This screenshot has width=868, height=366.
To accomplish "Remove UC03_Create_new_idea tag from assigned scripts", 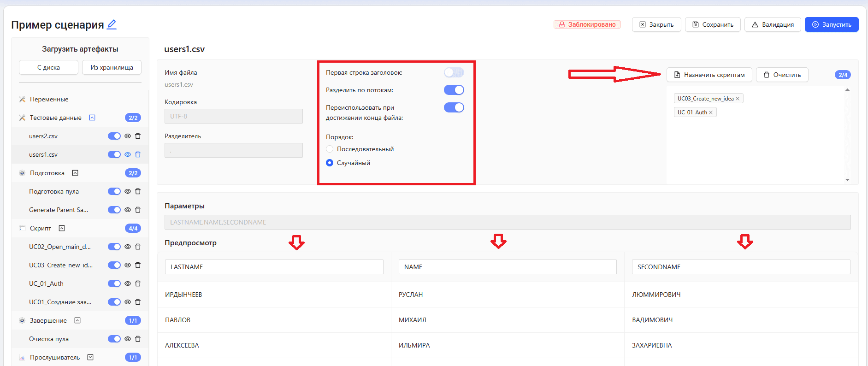I will [x=738, y=99].
